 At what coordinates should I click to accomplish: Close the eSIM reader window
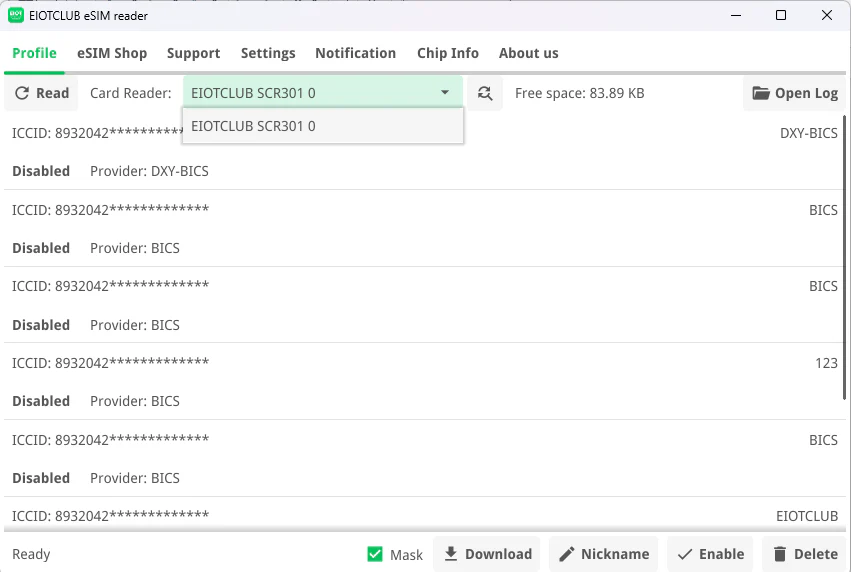[x=827, y=15]
